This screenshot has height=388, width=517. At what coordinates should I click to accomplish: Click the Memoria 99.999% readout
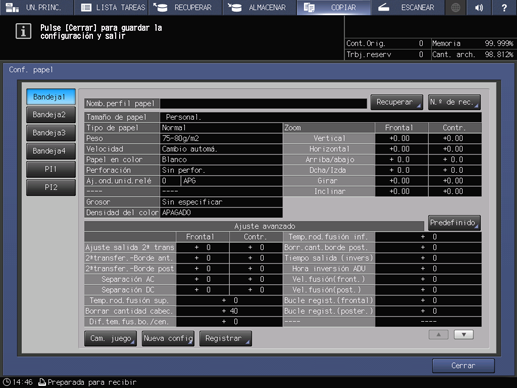tap(473, 44)
